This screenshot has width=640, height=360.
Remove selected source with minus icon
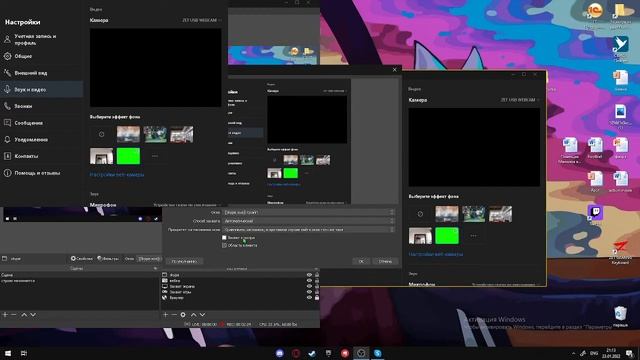[174, 315]
